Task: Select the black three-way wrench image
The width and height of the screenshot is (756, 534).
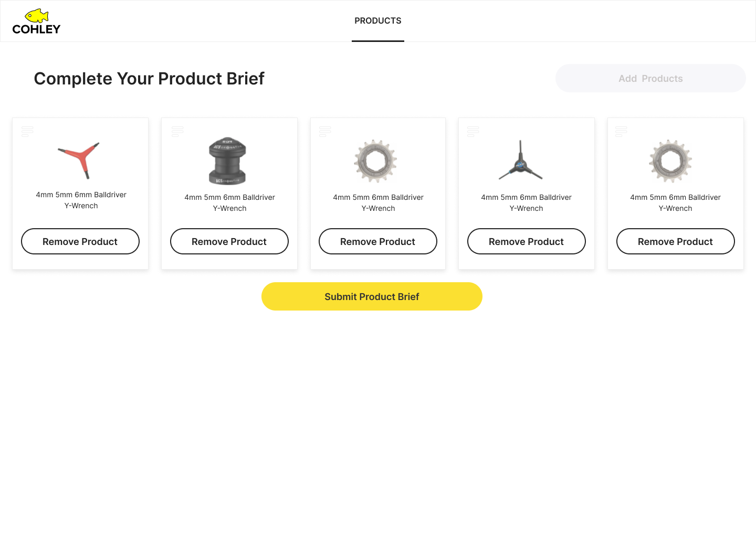Action: [521, 161]
